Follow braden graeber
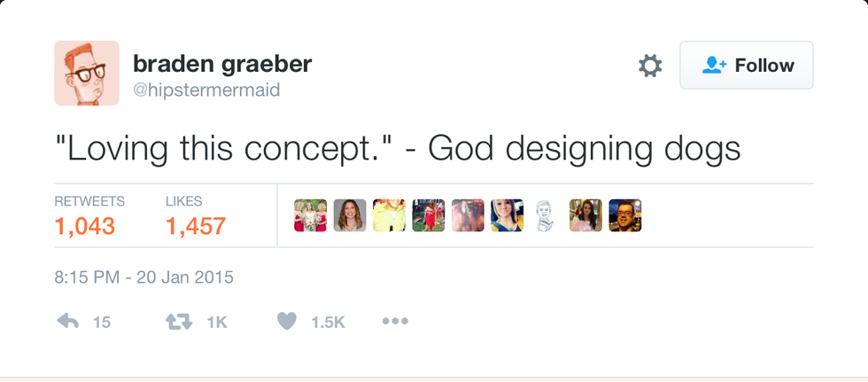 click(x=746, y=66)
